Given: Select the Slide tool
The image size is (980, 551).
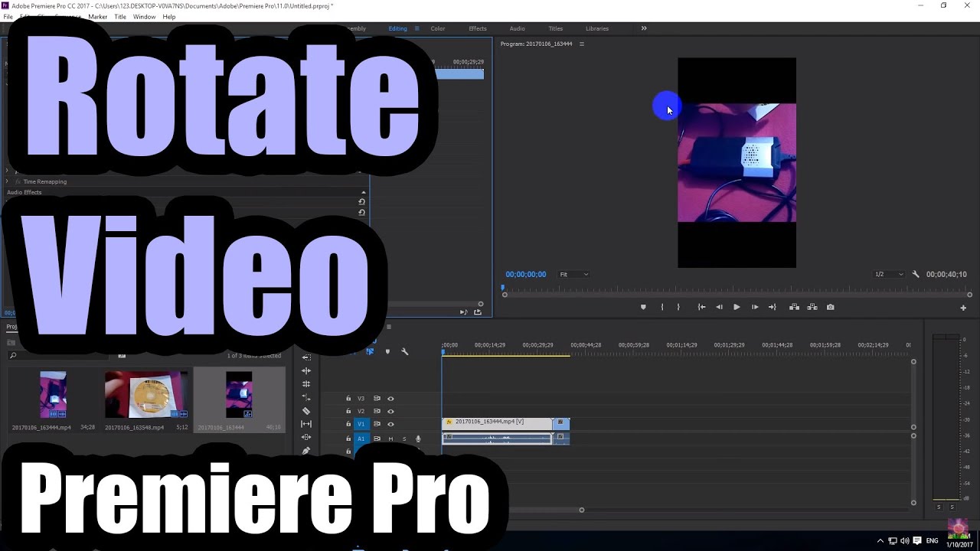Looking at the screenshot, I should [x=306, y=437].
